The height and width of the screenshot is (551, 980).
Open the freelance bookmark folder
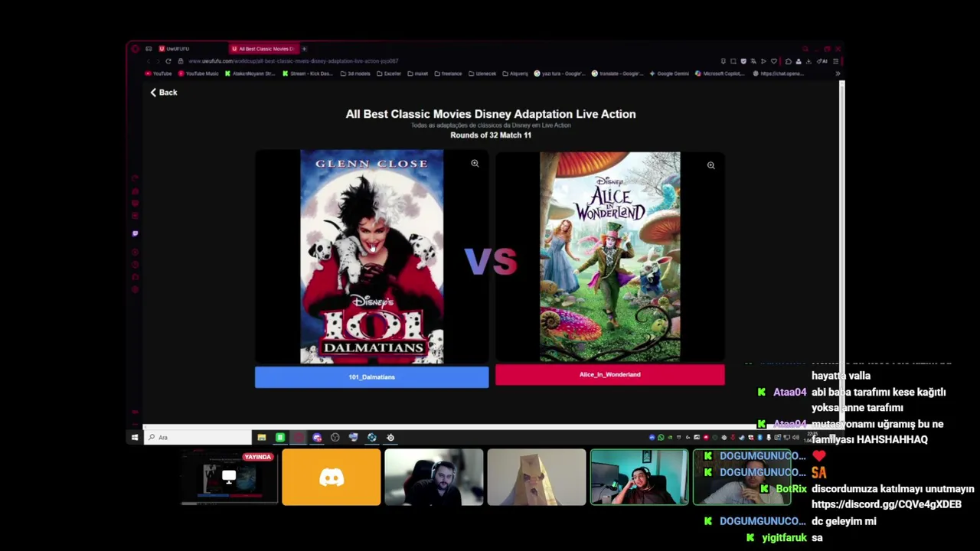click(449, 73)
